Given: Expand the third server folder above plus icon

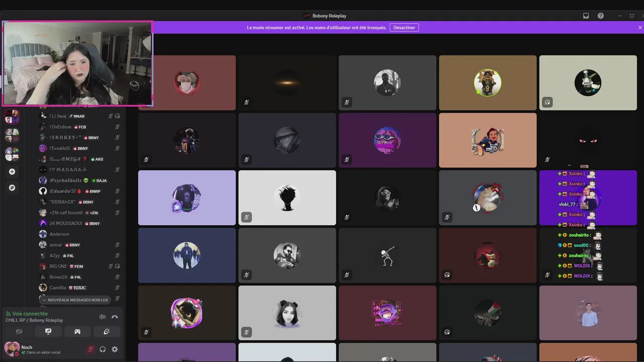Looking at the screenshot, I should tap(12, 154).
